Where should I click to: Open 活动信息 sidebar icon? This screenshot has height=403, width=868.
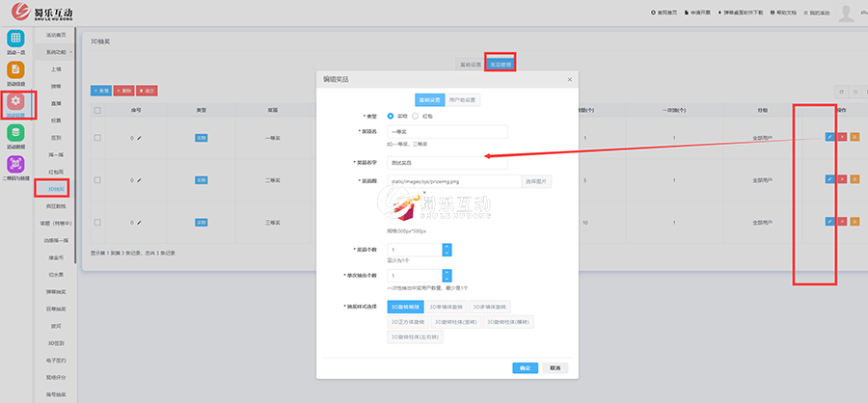coord(15,71)
